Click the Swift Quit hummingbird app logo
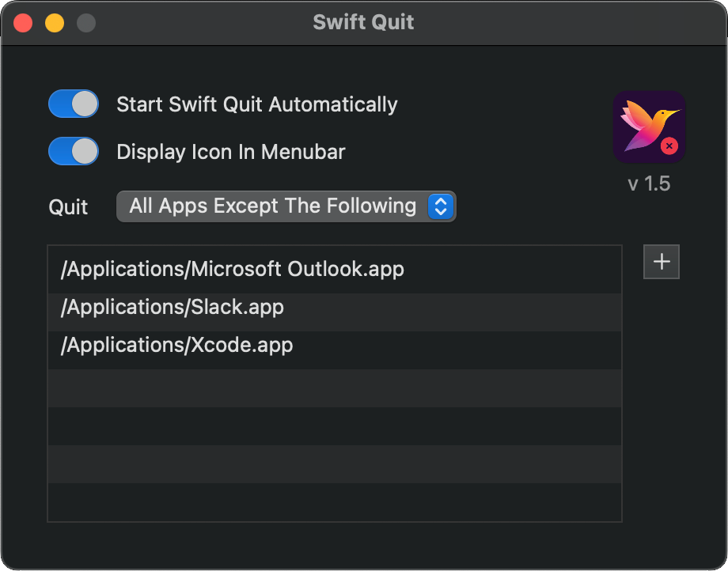Screen dimensions: 728x571 [x=649, y=126]
